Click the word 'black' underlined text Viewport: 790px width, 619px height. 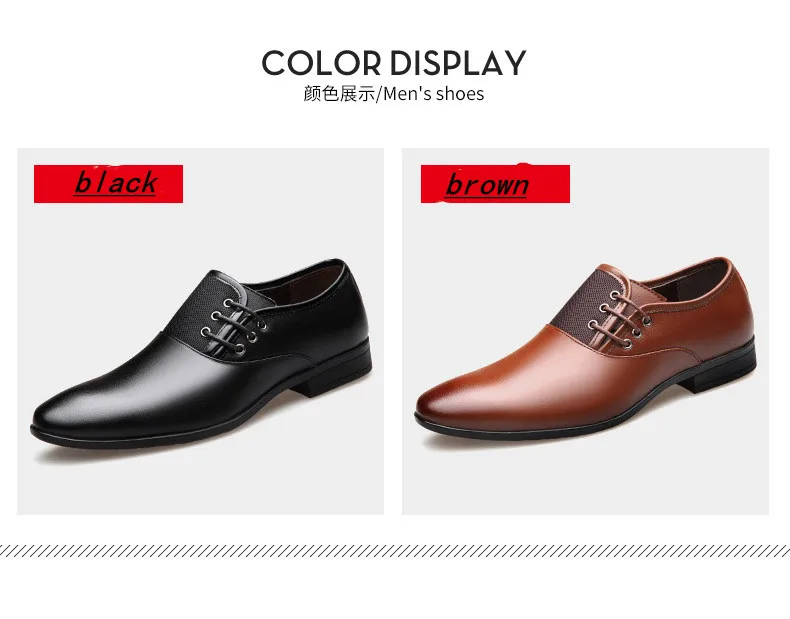(116, 183)
